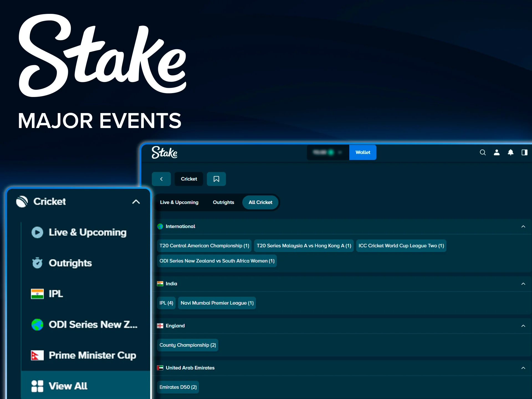Viewport: 532px width, 399px height.
Task: Open T20 Central American Championship (1)
Action: [x=204, y=246]
